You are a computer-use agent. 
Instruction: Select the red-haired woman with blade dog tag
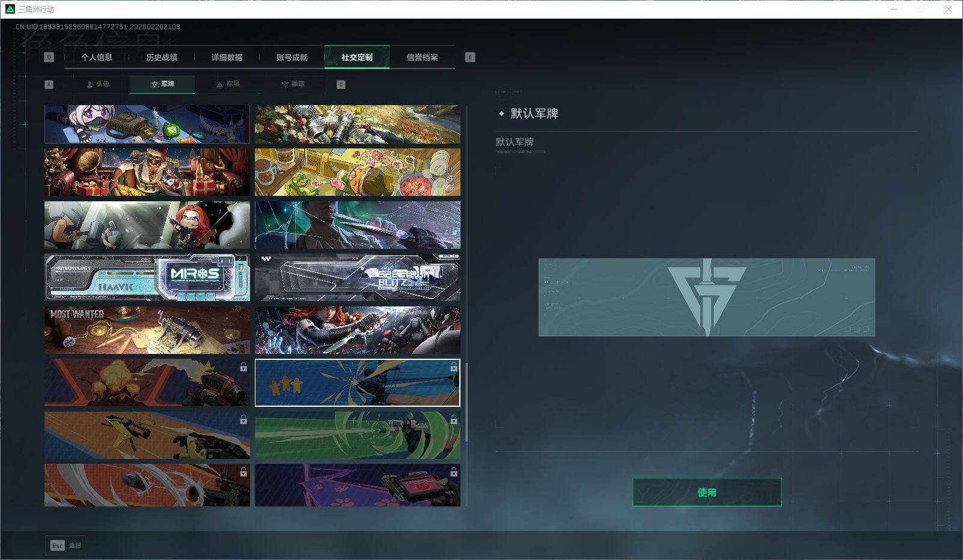[x=358, y=330]
